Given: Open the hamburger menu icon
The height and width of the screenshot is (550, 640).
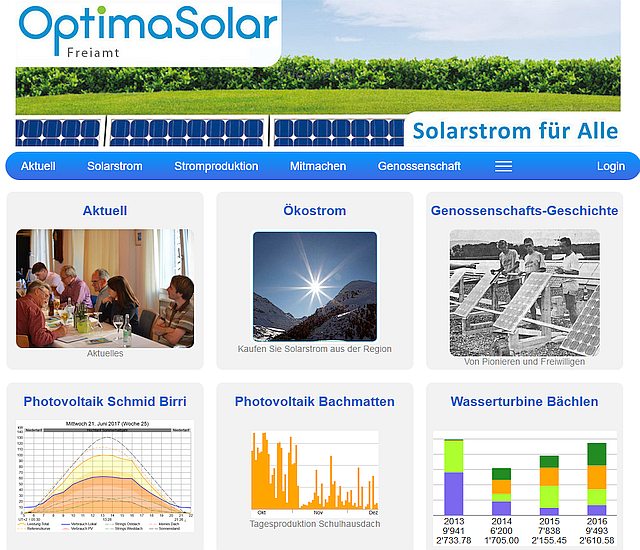Looking at the screenshot, I should pyautogui.click(x=503, y=166).
